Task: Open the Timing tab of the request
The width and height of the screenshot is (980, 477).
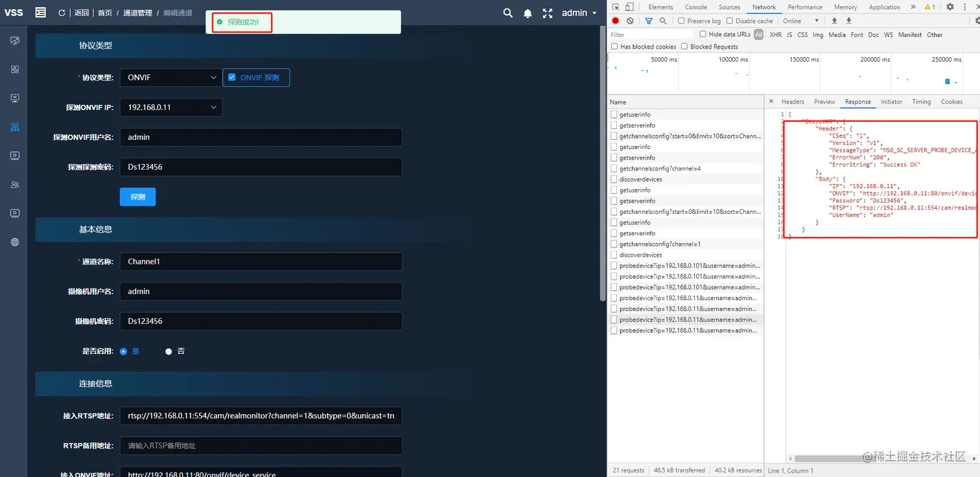Action: 921,102
